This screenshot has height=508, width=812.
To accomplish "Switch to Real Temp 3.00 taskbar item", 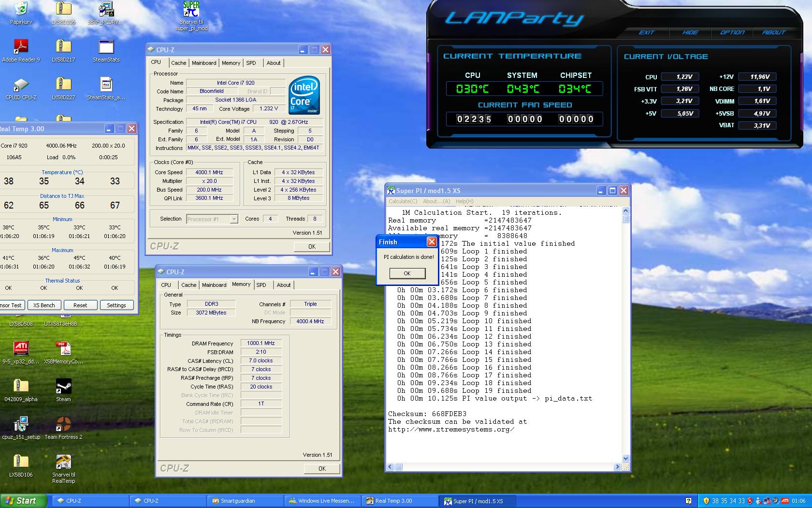I will (x=400, y=501).
